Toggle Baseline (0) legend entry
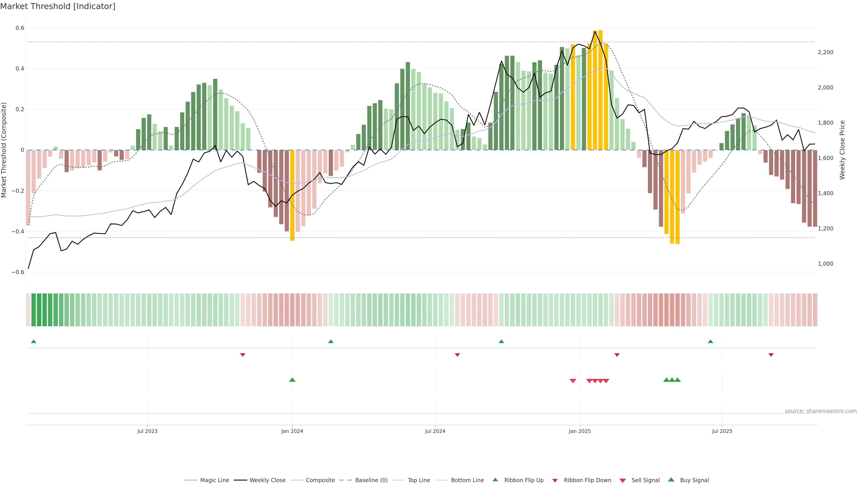This screenshot has width=868, height=488. pos(371,480)
